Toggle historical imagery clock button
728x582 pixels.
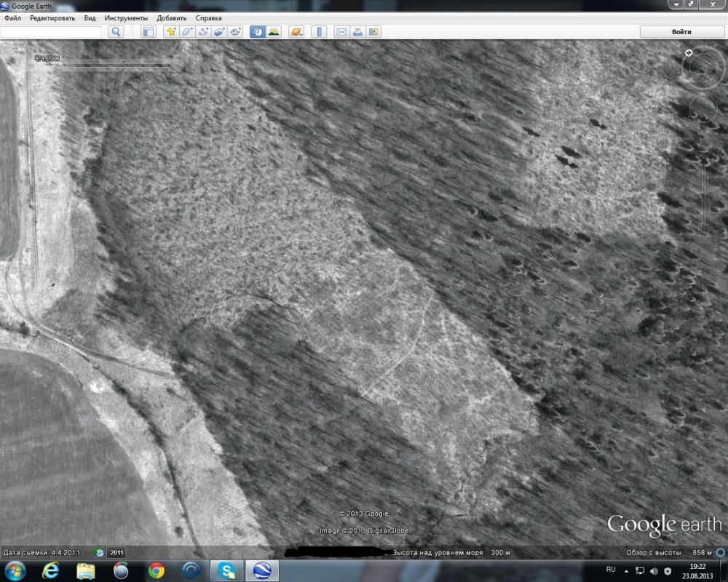click(x=257, y=32)
